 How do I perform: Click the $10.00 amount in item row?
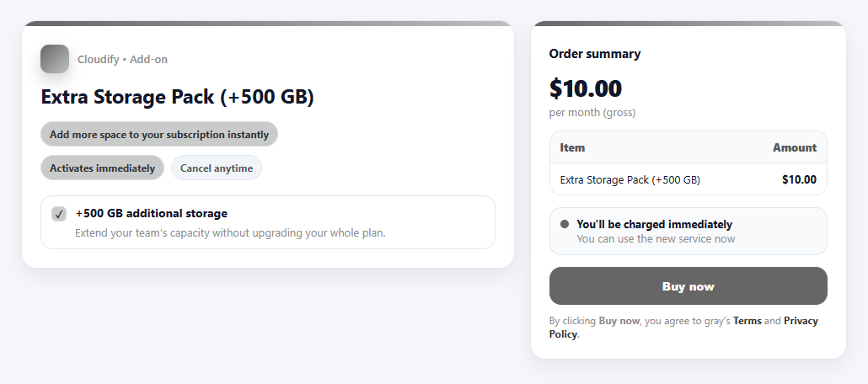pyautogui.click(x=799, y=179)
